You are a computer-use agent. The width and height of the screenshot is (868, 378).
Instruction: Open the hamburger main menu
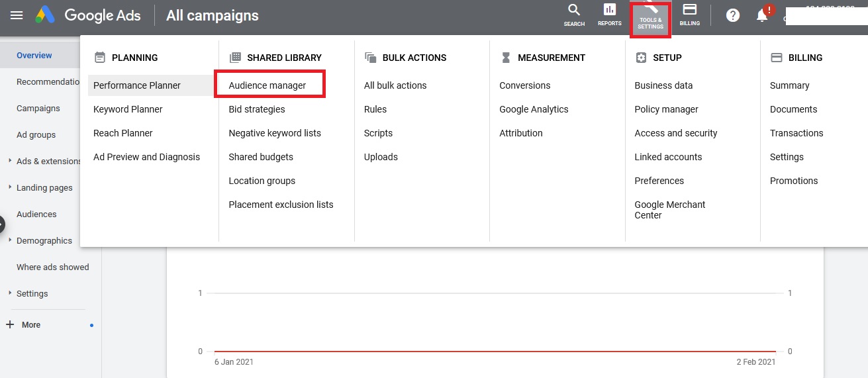click(17, 15)
